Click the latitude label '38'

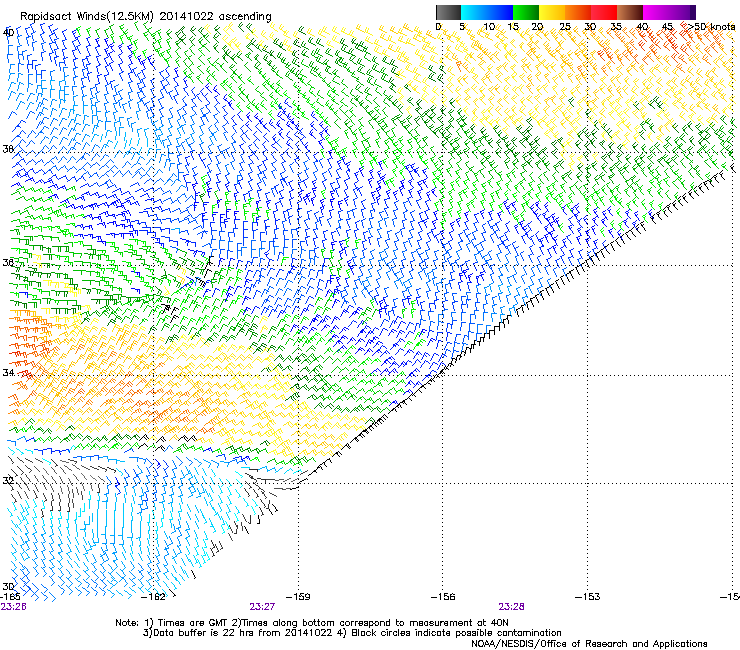click(x=8, y=149)
